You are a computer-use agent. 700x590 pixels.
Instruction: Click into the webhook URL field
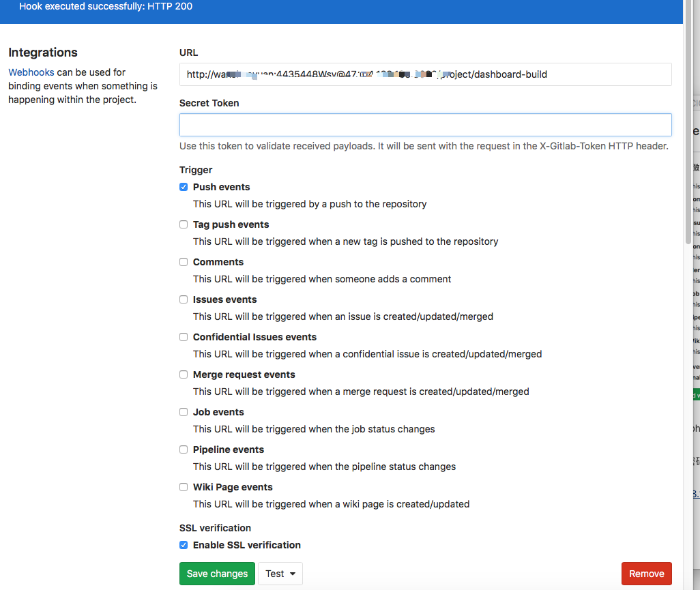point(425,74)
